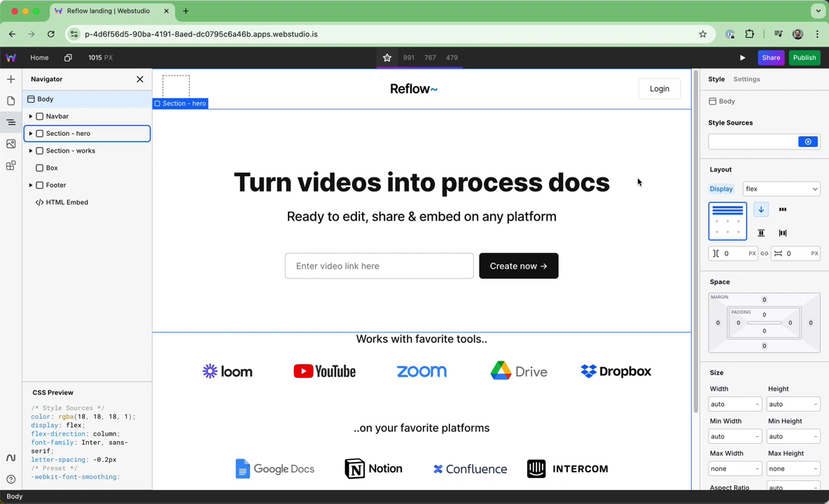Bookmark this page with star icon
Screen dimensions: 829x504
[703, 34]
